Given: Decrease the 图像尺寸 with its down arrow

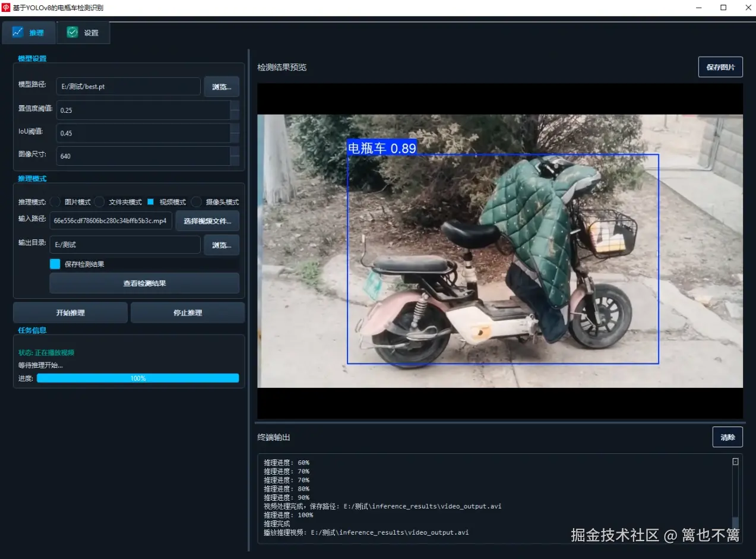Looking at the screenshot, I should pos(235,161).
